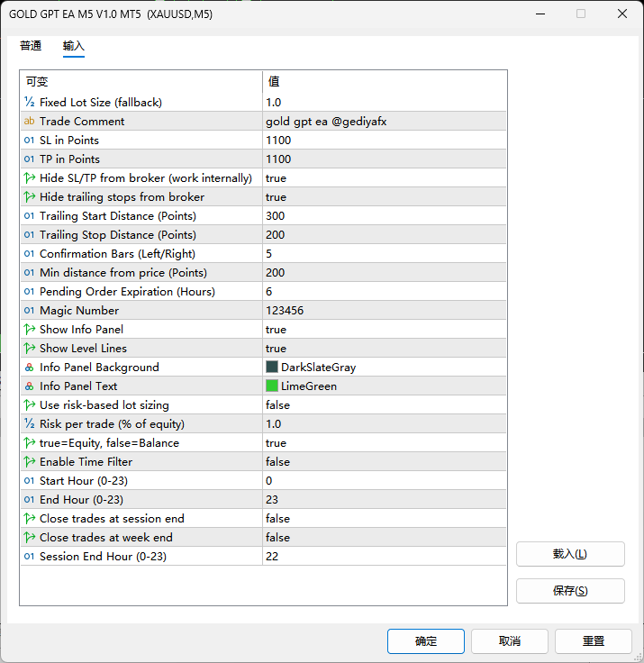644x663 pixels.
Task: Click the integer icon beside Confirmation Bars
Action: [x=29, y=253]
